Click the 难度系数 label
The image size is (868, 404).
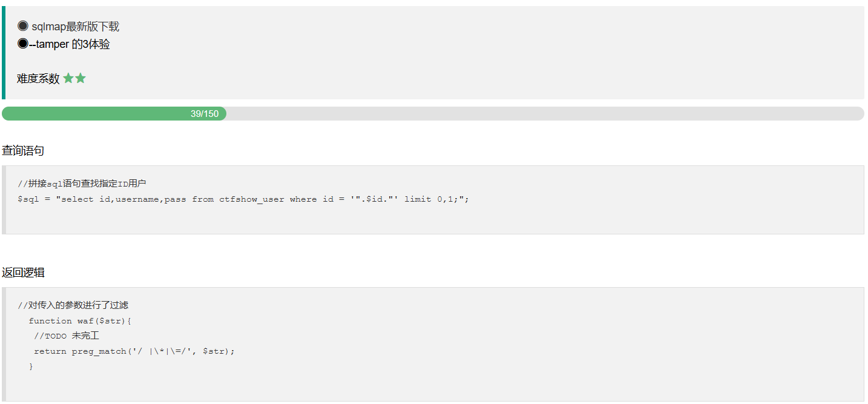click(x=38, y=79)
